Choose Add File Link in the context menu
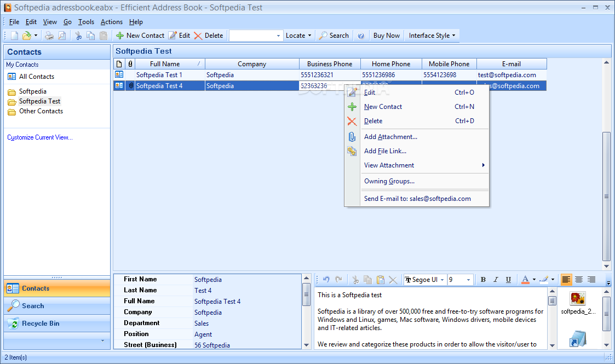This screenshot has height=364, width=615. click(x=417, y=151)
